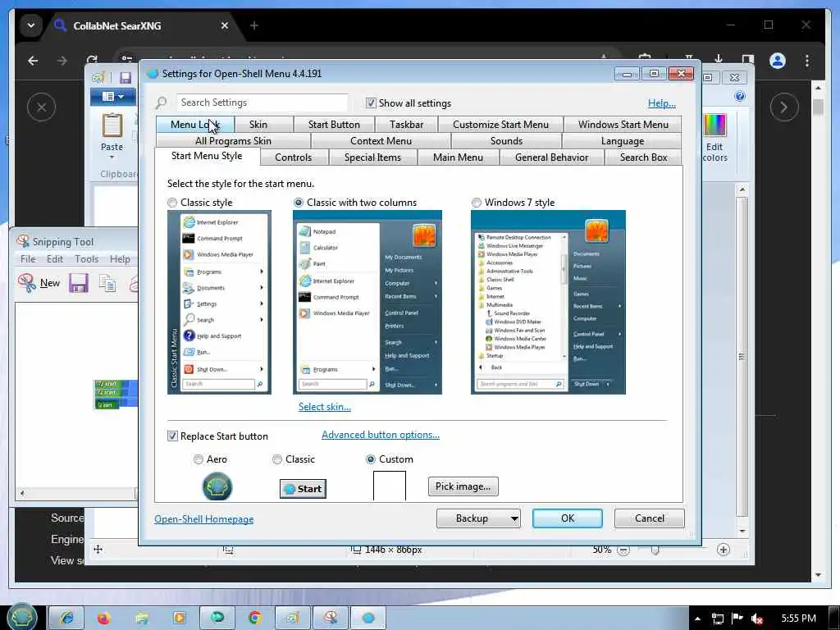840x630 pixels.
Task: Open Windows Media Player taskbar icon
Action: click(x=179, y=618)
